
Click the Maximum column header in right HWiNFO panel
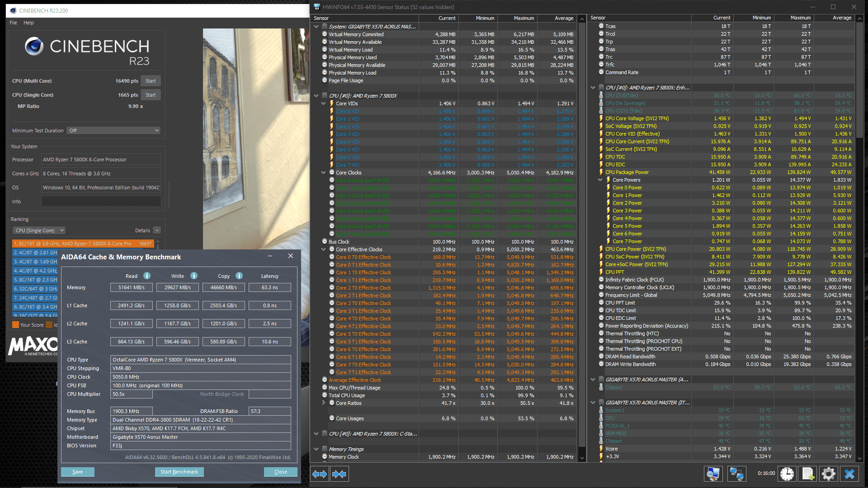(793, 18)
